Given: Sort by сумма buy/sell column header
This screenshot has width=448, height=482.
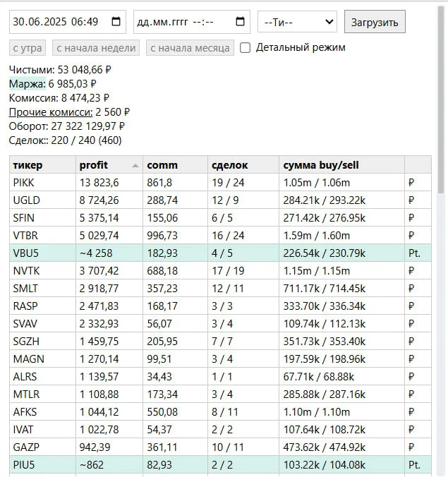Looking at the screenshot, I should [341, 165].
